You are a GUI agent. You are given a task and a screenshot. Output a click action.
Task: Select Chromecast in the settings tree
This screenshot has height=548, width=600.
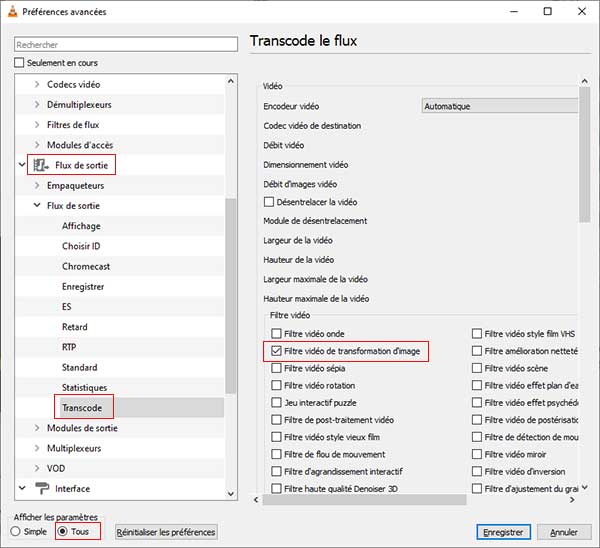pos(85,266)
